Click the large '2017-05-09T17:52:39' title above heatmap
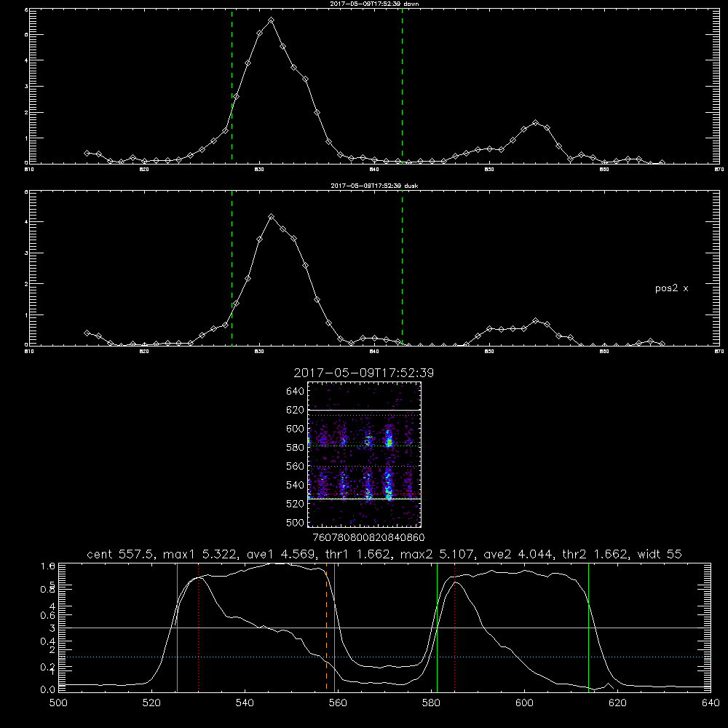728x728 pixels. (363, 373)
